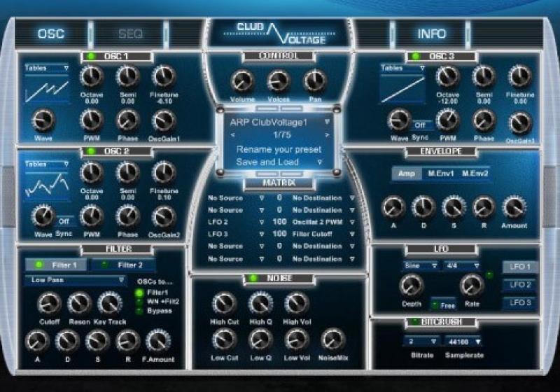Screen dimensions: 560x392
Task: Open Samplerate 44100 dropdown
Action: coord(463,342)
